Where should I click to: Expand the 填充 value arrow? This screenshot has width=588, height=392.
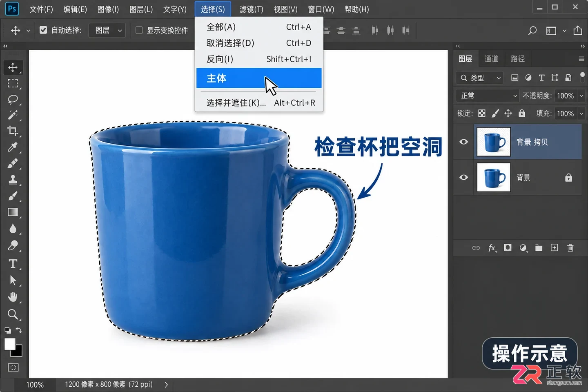pos(581,114)
